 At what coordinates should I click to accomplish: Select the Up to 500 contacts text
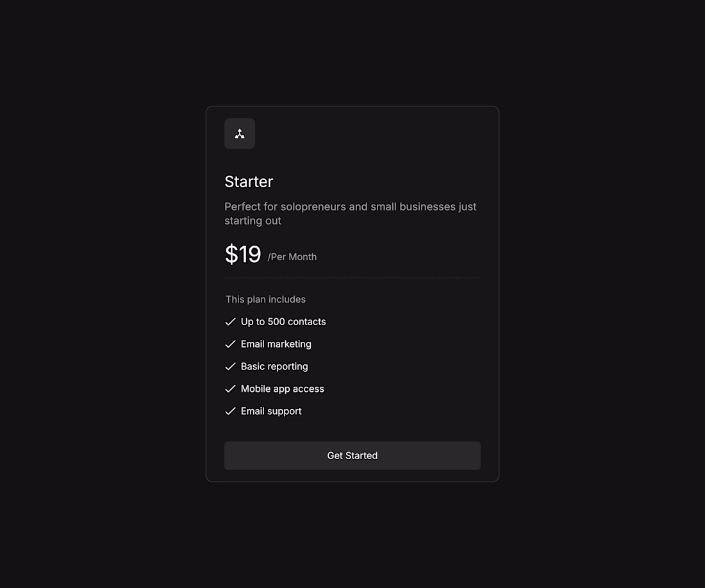tap(283, 322)
